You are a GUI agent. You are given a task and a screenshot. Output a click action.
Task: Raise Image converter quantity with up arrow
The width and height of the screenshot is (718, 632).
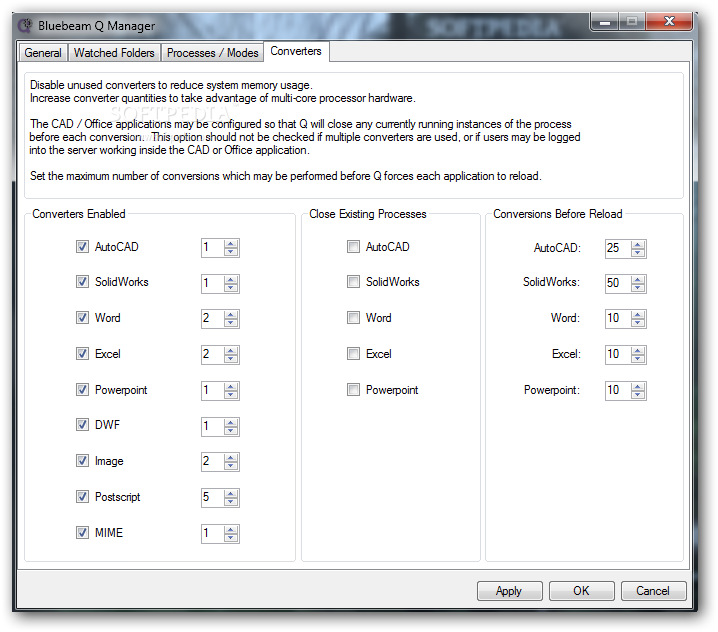coord(231,458)
